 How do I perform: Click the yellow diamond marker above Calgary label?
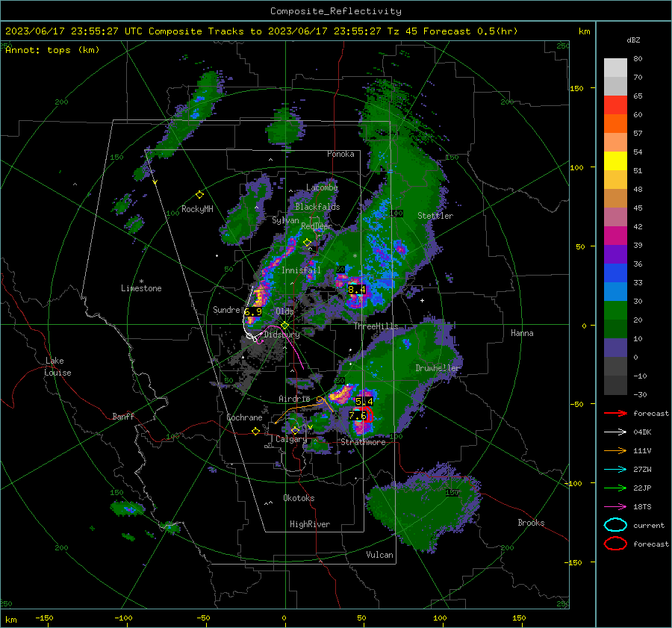(x=295, y=430)
